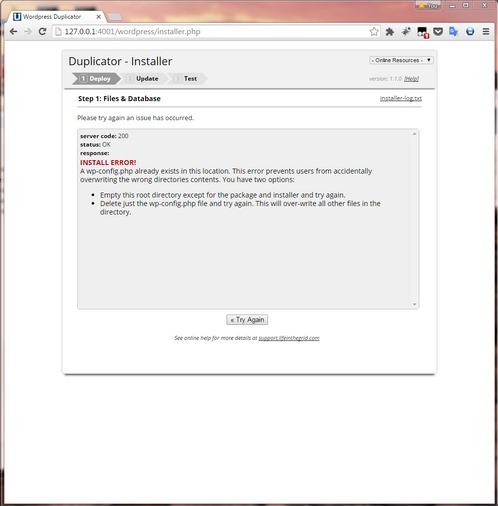Screen dimensions: 498x506
Task: Open the Google Translate extension icon
Action: (453, 32)
